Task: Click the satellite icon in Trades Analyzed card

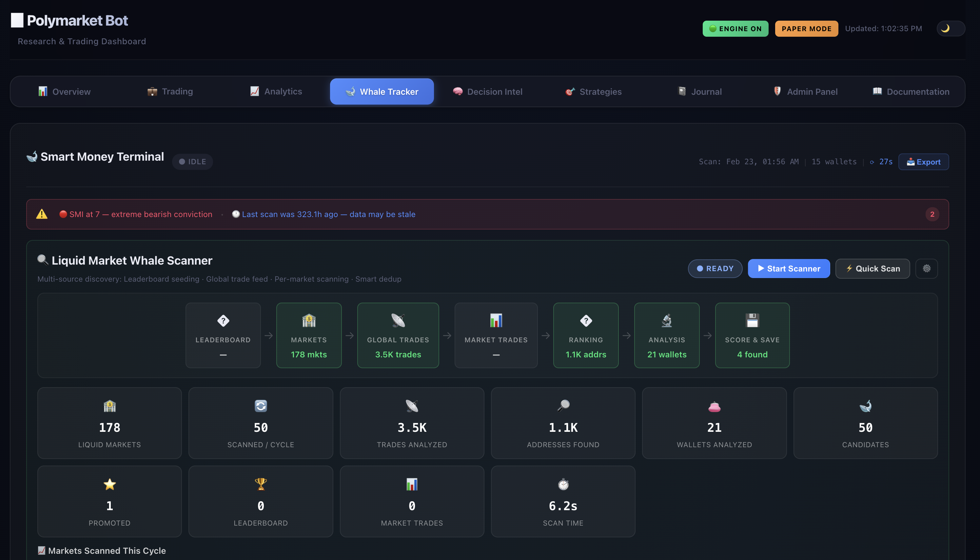Action: [412, 406]
